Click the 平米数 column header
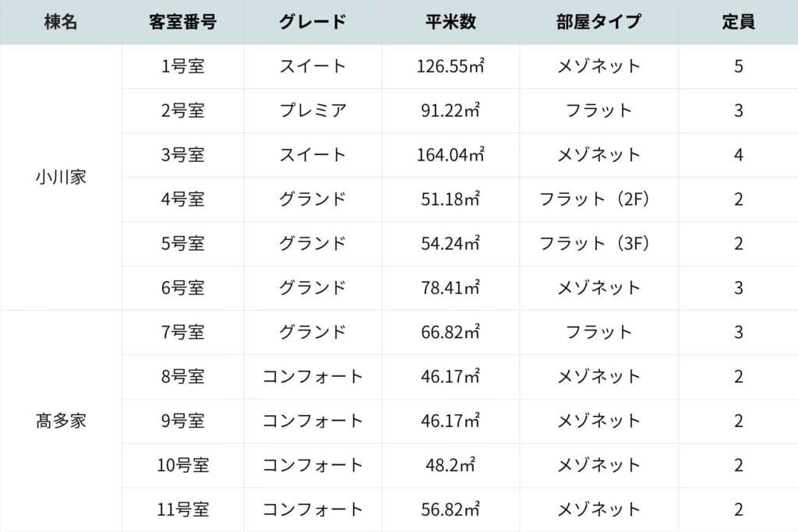This screenshot has width=798, height=532. (451, 22)
